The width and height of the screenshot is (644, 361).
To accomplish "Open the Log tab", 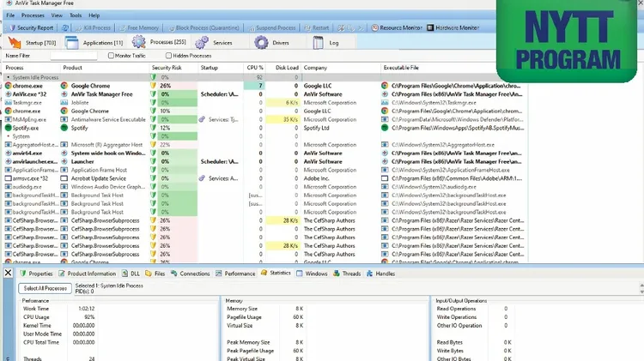I will (326, 43).
